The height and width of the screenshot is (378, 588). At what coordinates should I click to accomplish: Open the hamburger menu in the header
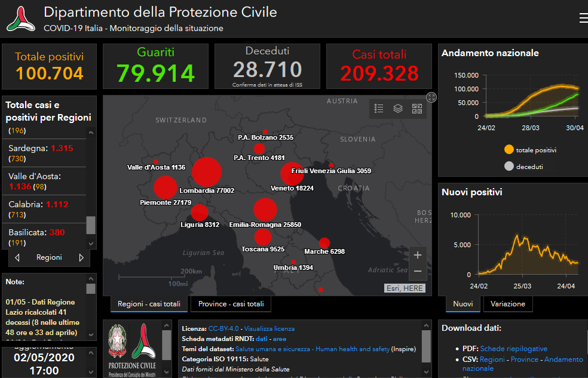[x=583, y=19]
